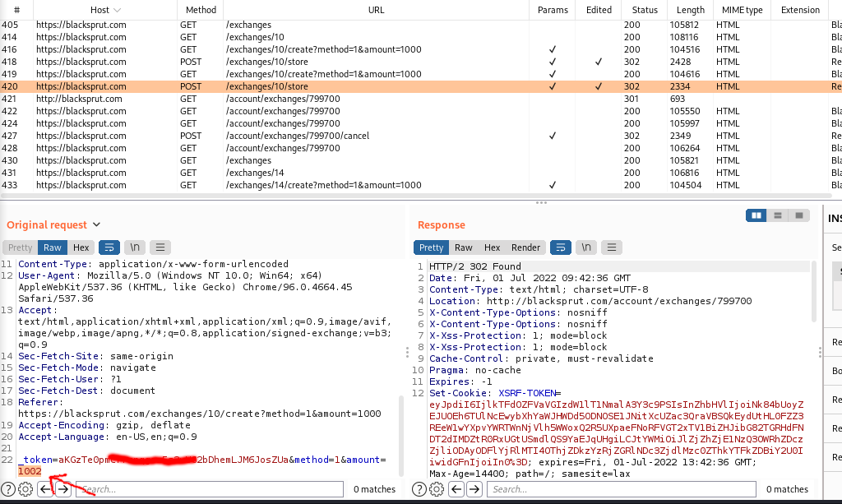842x504 pixels.
Task: Select row 433 /exchanges/14/create request
Action: click(x=421, y=185)
